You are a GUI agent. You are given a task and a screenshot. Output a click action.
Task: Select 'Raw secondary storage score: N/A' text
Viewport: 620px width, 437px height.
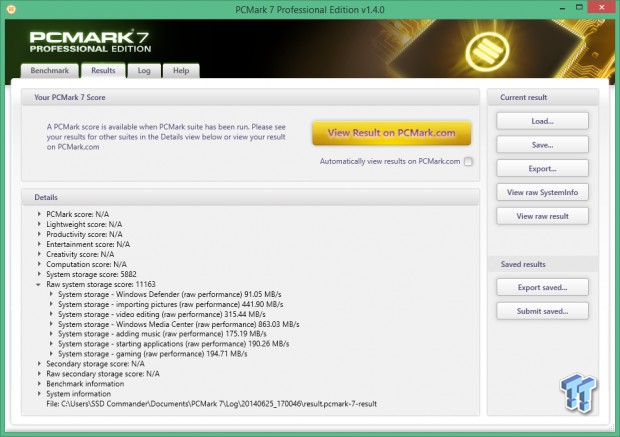click(103, 374)
